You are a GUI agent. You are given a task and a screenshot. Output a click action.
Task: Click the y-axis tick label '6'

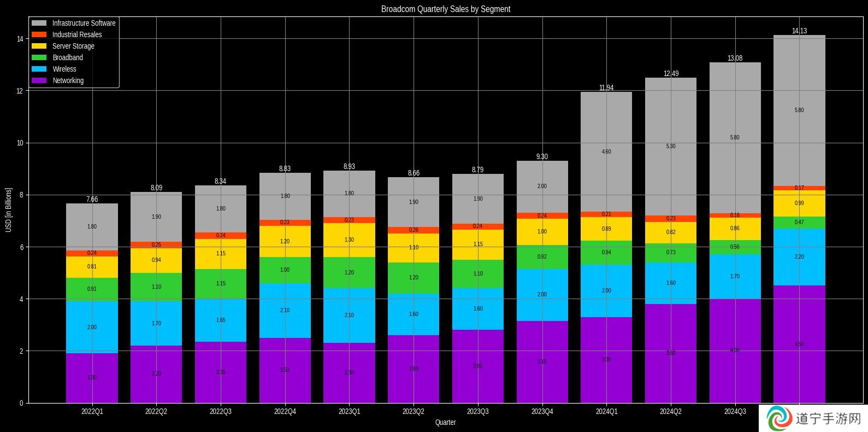coord(21,247)
